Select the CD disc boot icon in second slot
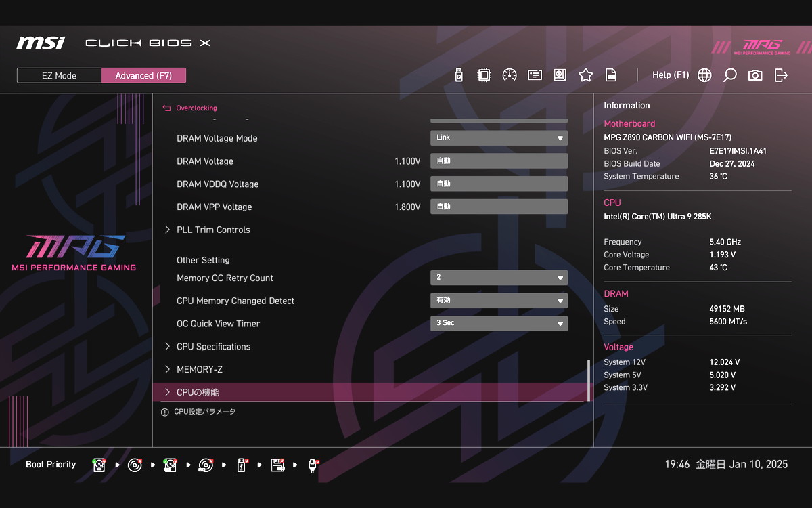Image resolution: width=812 pixels, height=508 pixels. (x=135, y=465)
